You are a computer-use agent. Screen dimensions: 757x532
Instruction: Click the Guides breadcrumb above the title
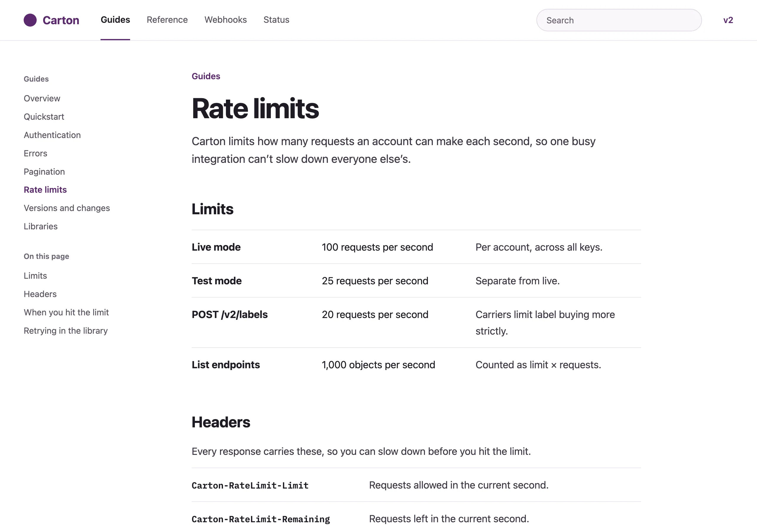[x=206, y=76]
